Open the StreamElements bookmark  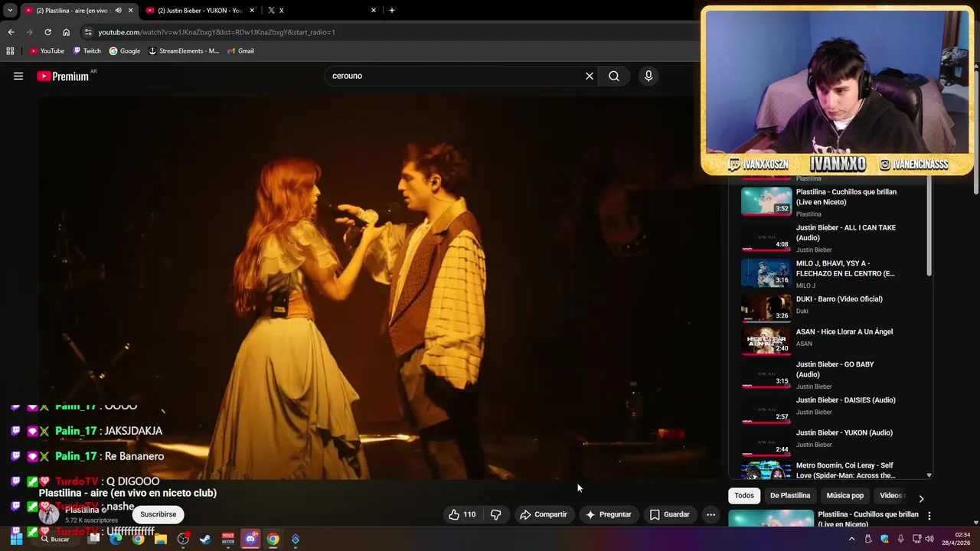pyautogui.click(x=184, y=51)
